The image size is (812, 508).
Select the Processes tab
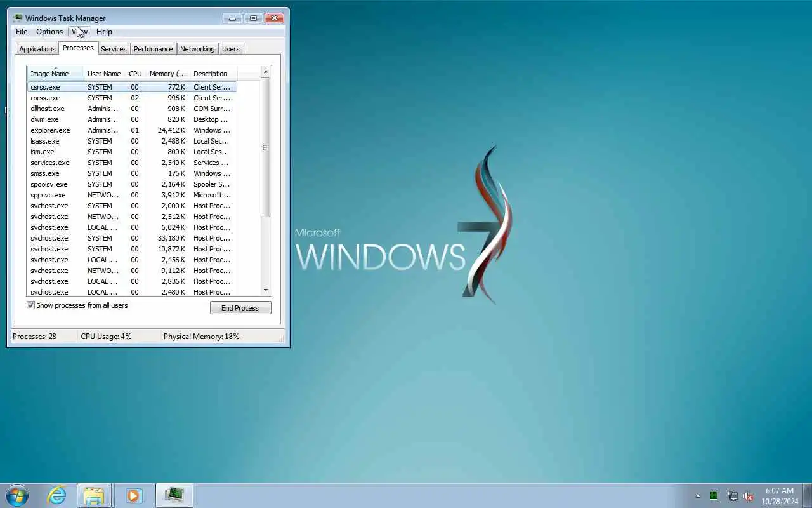78,48
